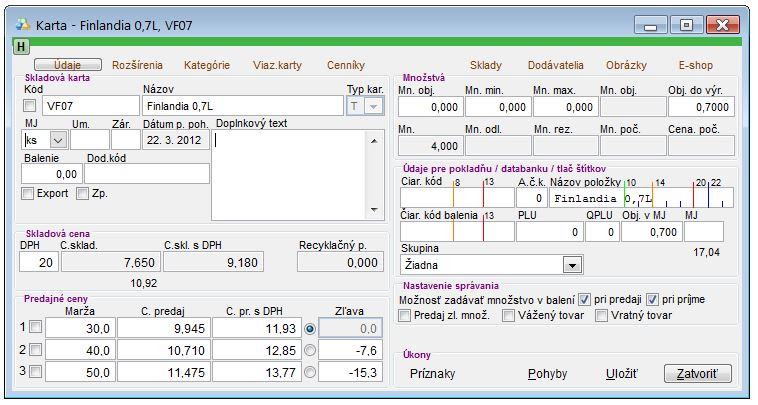Click the green H icon below title bar
This screenshot has width=758, height=405.
pyautogui.click(x=22, y=45)
